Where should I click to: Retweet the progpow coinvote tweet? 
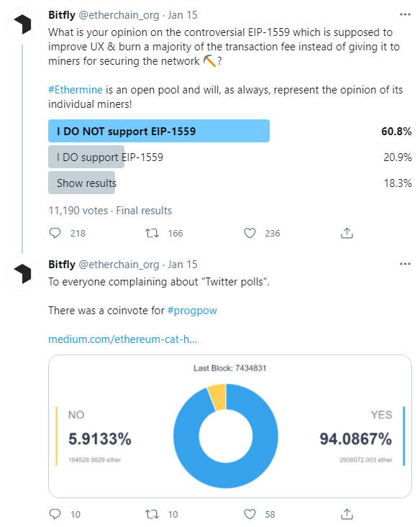pos(152,514)
